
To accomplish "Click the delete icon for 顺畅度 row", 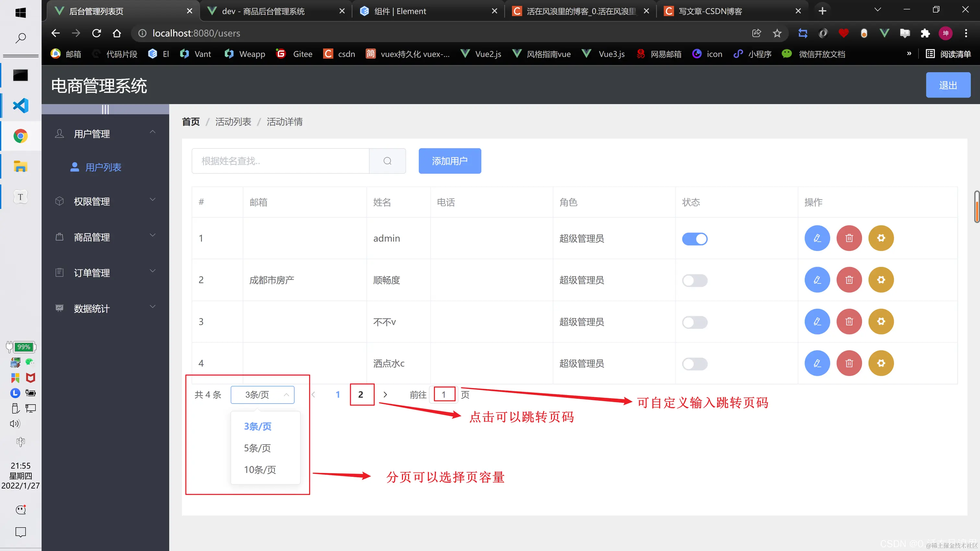I will (x=849, y=280).
